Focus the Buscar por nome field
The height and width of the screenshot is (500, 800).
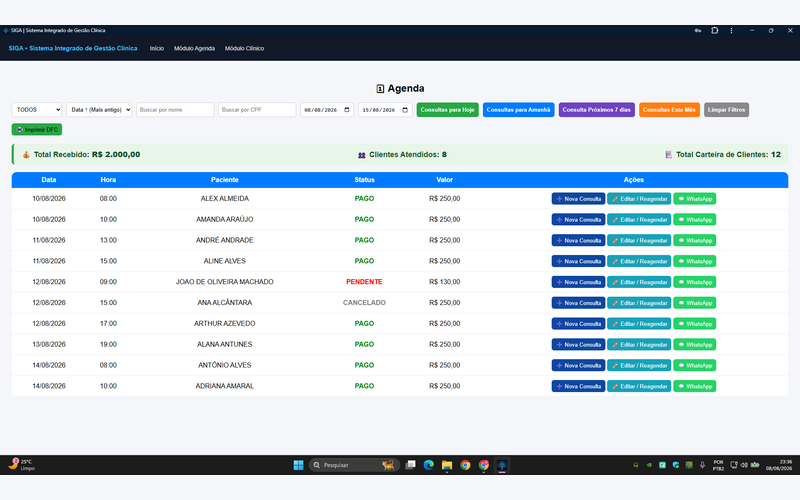point(175,110)
